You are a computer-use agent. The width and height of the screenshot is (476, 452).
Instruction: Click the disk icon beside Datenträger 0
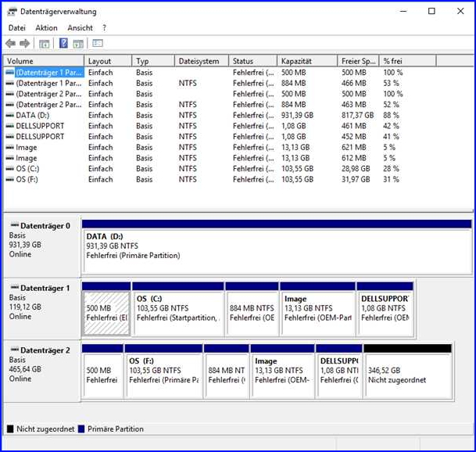[14, 226]
